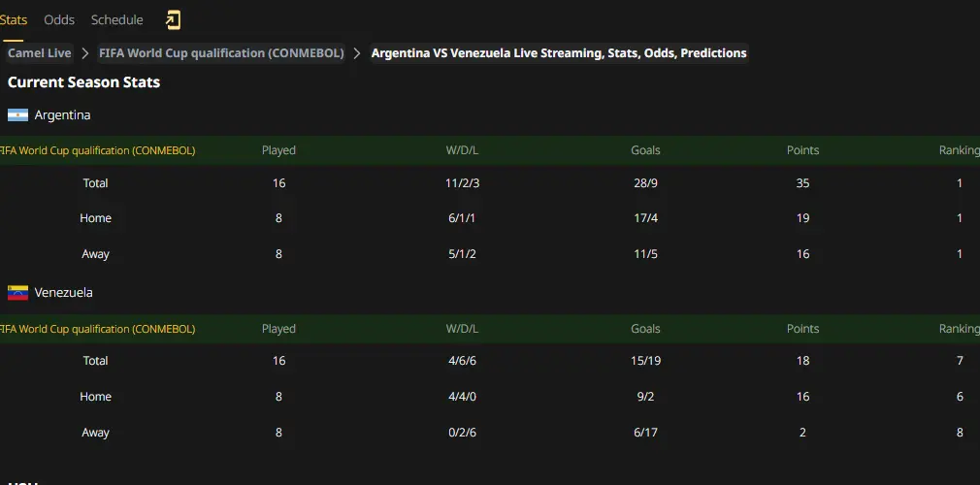Open FIFA World Cup qualification (CONMEBOL) breadcrumb

click(221, 53)
